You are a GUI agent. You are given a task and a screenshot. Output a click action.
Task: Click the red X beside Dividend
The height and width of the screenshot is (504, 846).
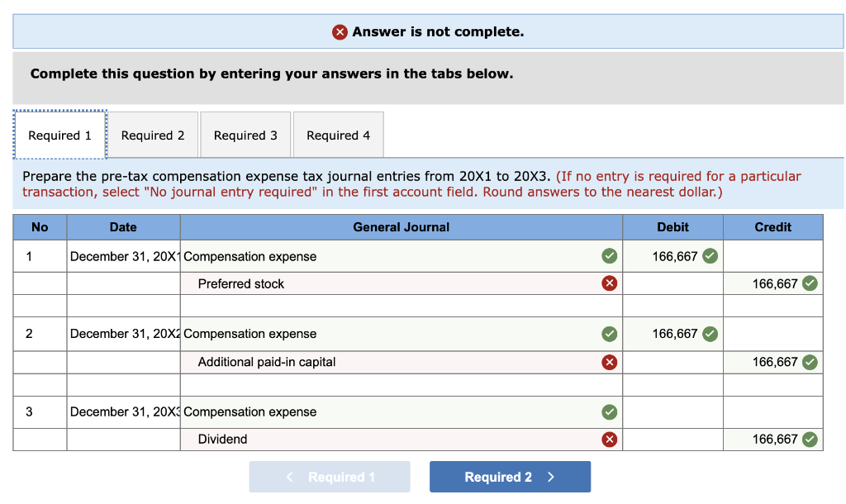pos(609,439)
